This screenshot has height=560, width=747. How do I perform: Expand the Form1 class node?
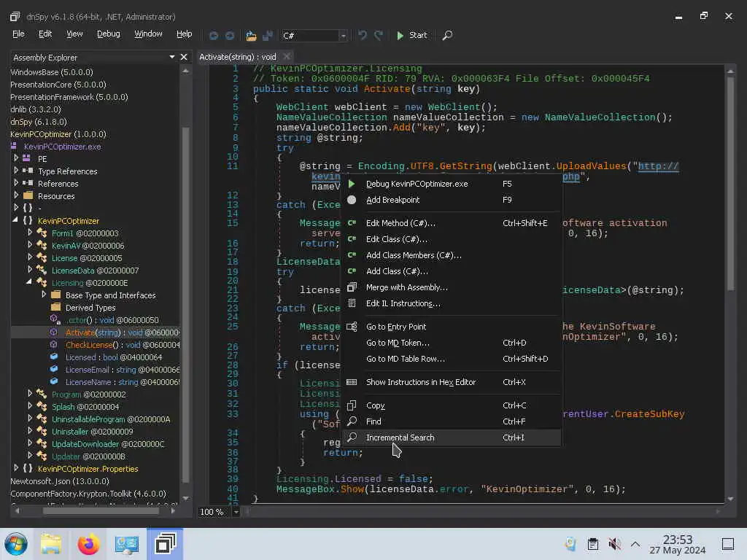[x=30, y=233]
